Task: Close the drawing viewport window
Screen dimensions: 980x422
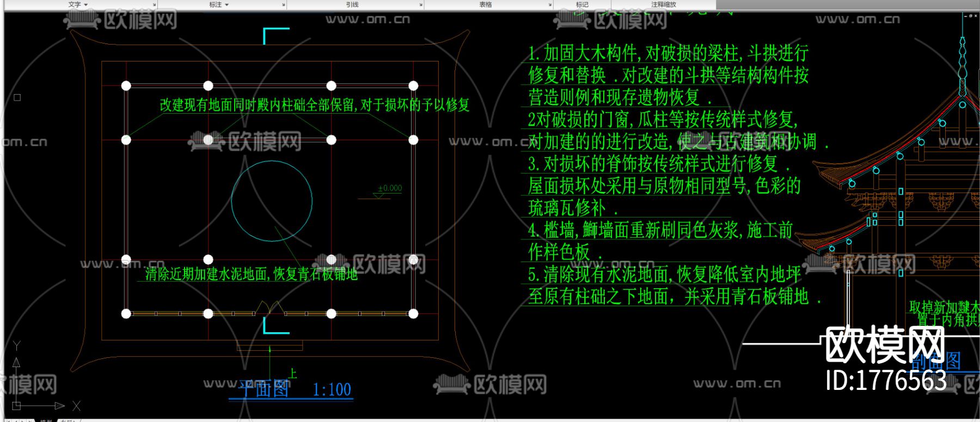Action: point(975,16)
